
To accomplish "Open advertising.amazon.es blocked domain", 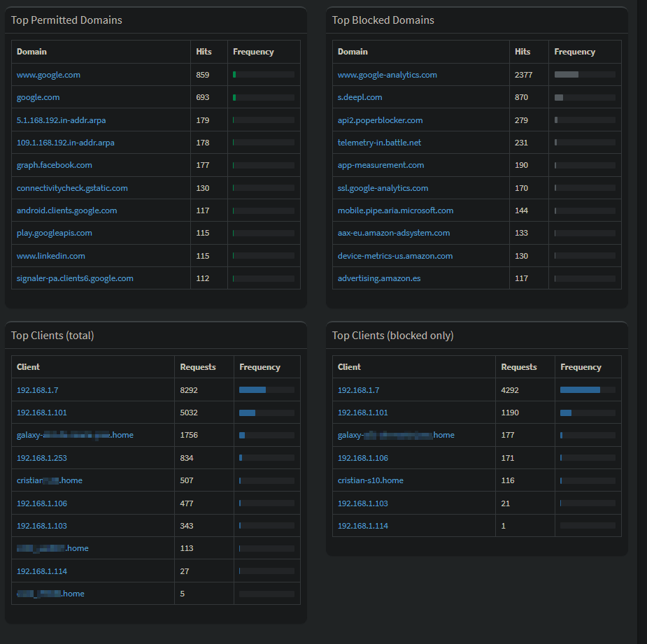I will pos(379,278).
